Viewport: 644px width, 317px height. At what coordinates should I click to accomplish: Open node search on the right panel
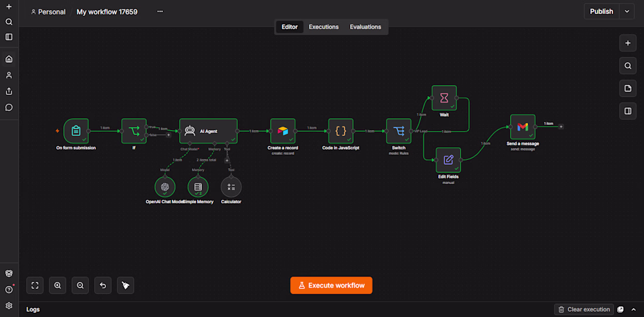tap(628, 66)
